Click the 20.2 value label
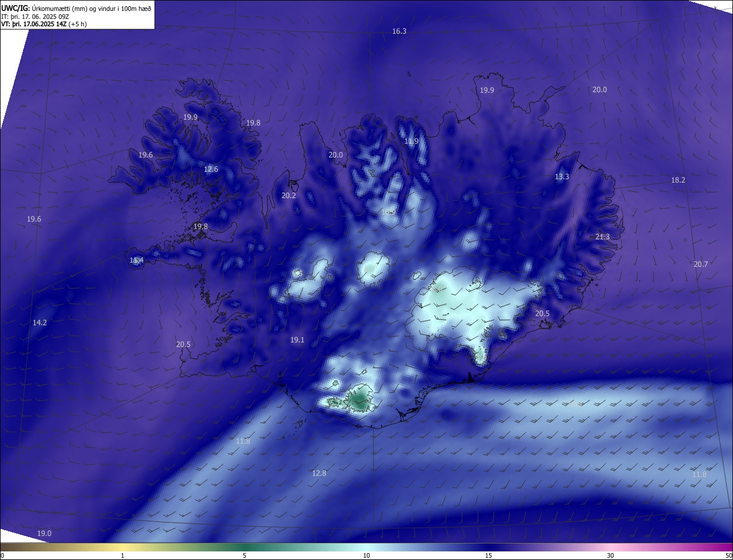This screenshot has height=560, width=733. (289, 196)
